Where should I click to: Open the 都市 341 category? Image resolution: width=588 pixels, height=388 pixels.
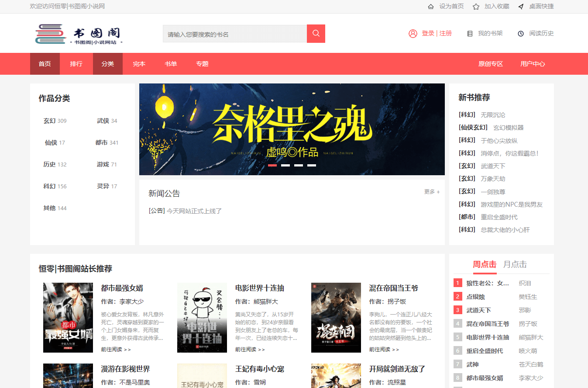click(107, 143)
